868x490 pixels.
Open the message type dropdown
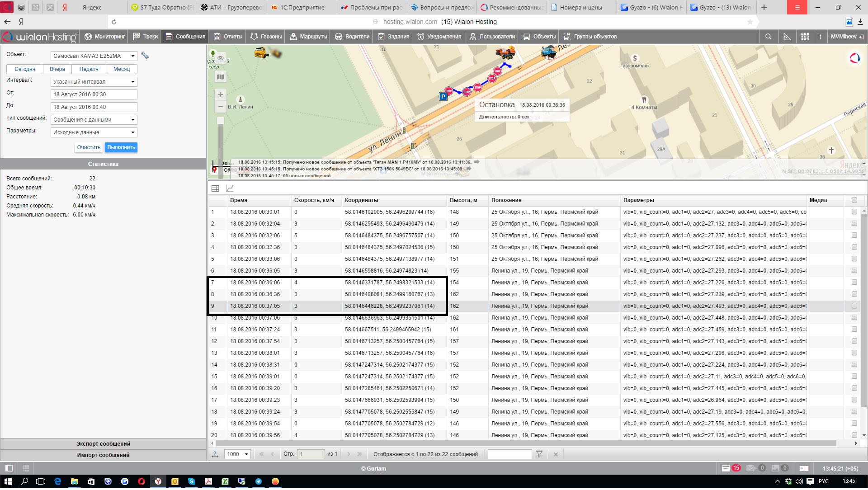133,120
